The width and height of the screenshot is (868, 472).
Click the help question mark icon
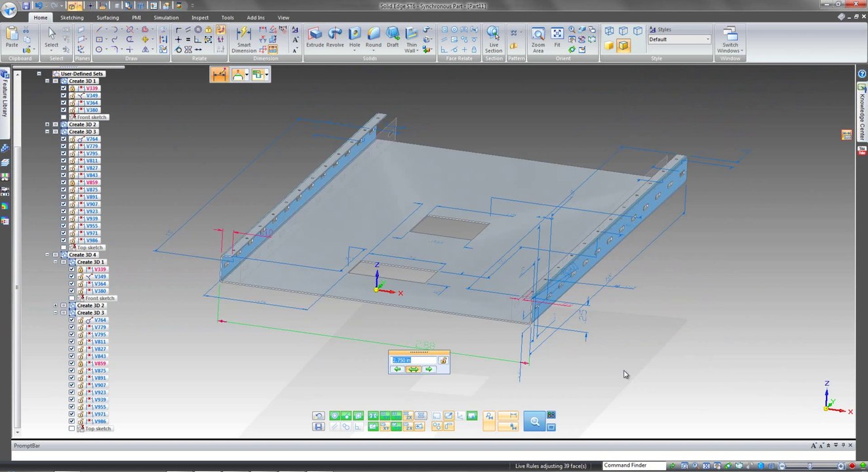click(862, 74)
